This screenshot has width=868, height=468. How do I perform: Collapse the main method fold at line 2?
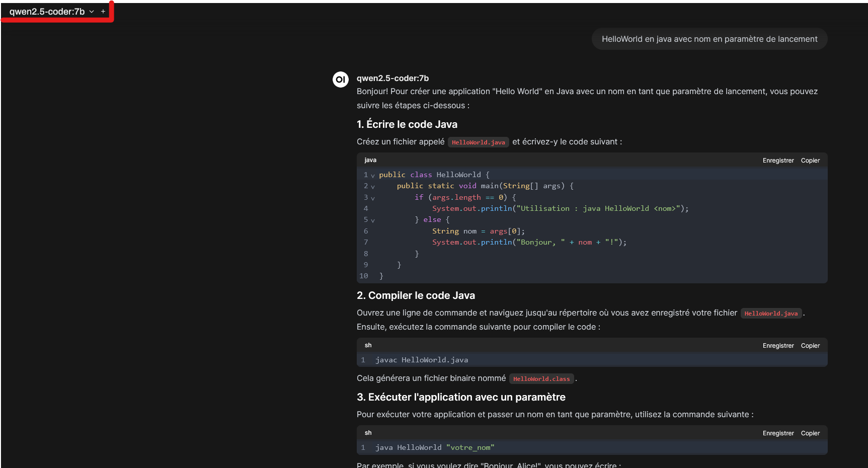[373, 187]
